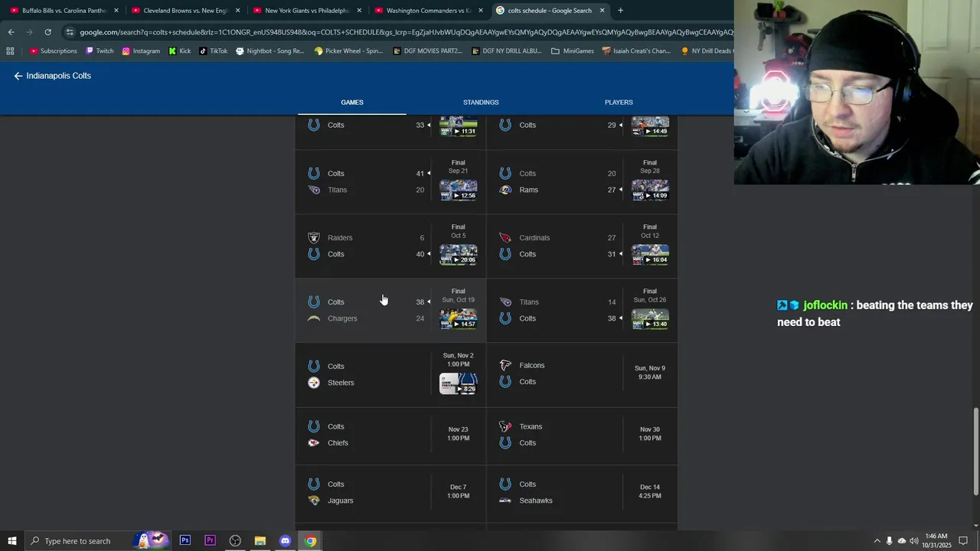
Task: Open Chrome from the taskbar
Action: pyautogui.click(x=310, y=541)
